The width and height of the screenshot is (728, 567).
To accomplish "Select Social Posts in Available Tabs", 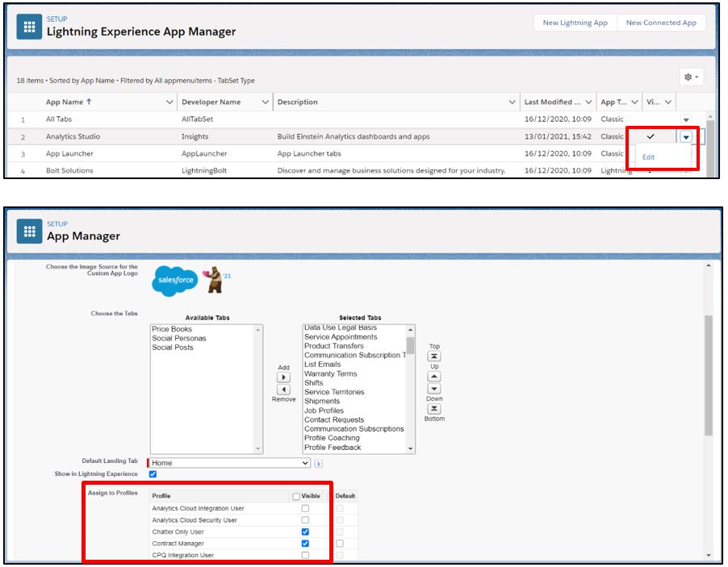I will point(172,348).
